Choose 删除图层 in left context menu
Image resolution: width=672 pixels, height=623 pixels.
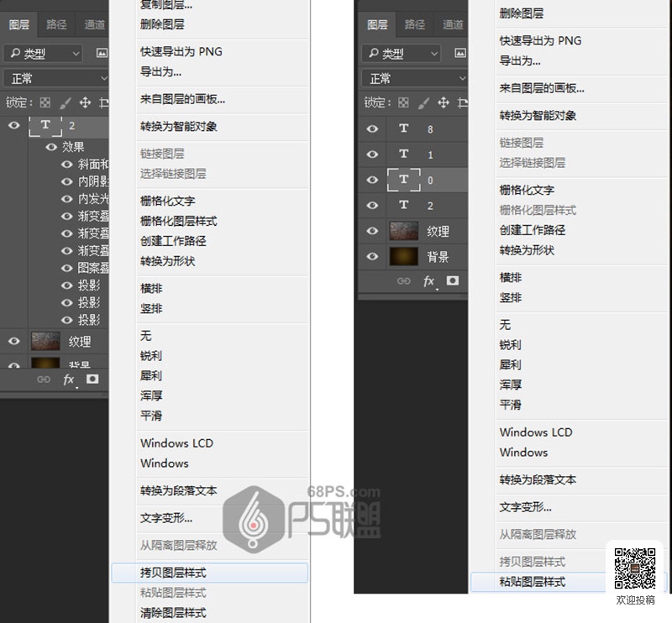click(162, 24)
